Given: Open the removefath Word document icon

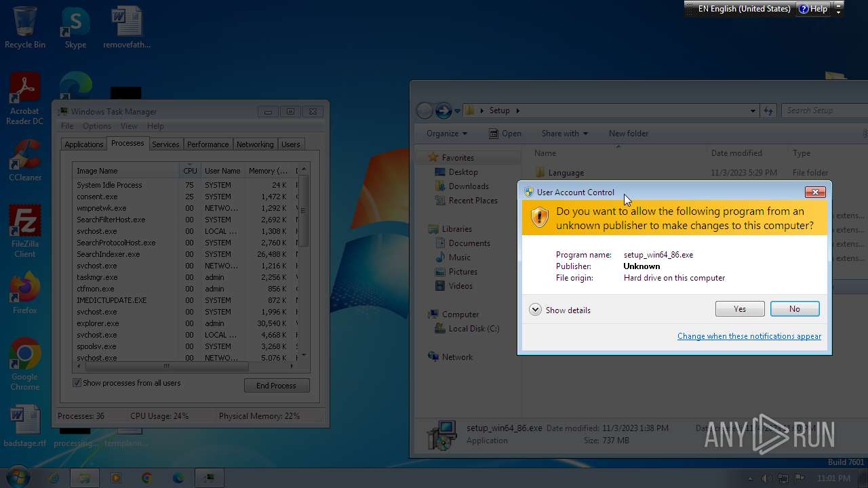Looking at the screenshot, I should [127, 27].
